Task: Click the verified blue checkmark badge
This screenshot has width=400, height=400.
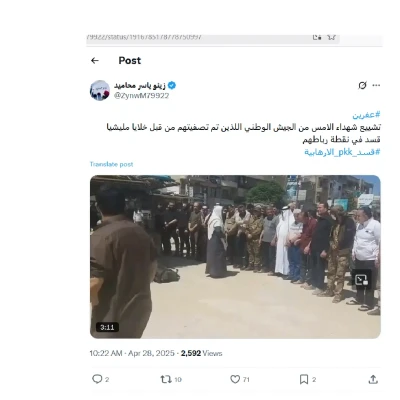Action: [x=172, y=86]
